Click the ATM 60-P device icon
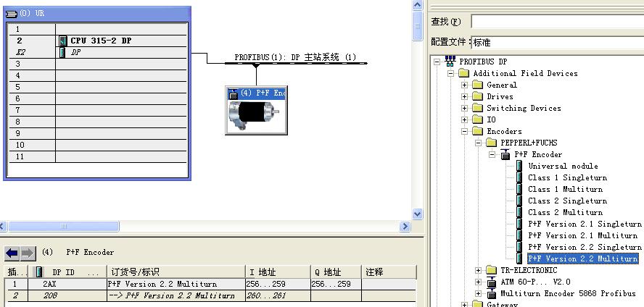Screen dimensions: 644x307 point(491,282)
